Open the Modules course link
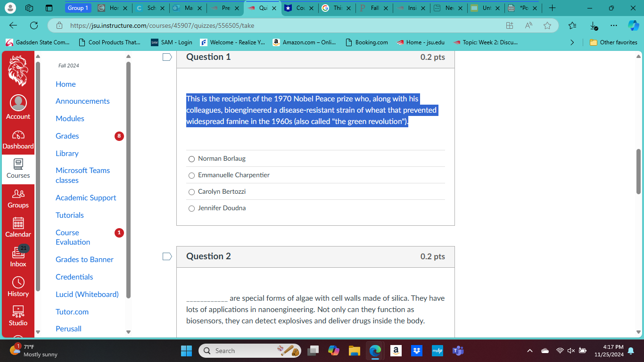Viewport: 644px width, 362px height. (x=70, y=118)
